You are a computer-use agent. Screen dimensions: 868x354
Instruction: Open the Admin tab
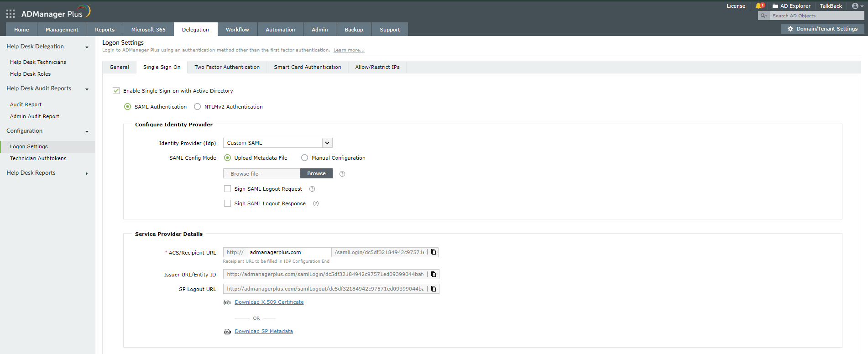320,30
